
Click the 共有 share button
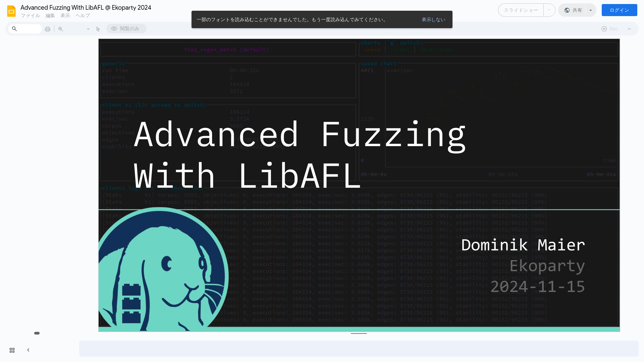click(x=573, y=10)
